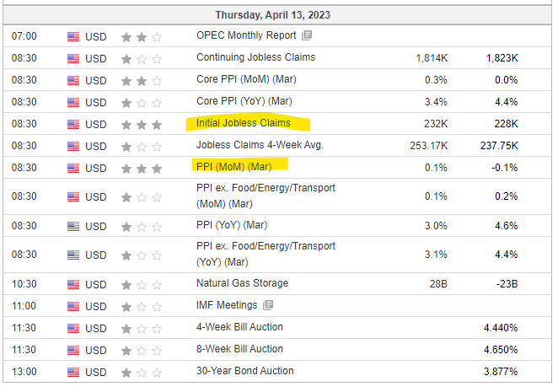Open Jobless Claims 4-Week Avg. event
This screenshot has width=558, height=392.
[260, 145]
